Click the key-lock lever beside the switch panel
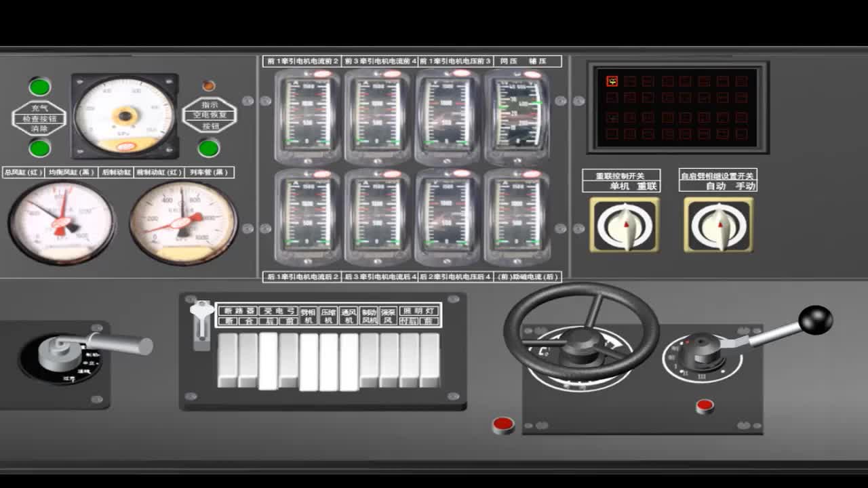Viewport: 868px width, 488px height. coord(201,325)
